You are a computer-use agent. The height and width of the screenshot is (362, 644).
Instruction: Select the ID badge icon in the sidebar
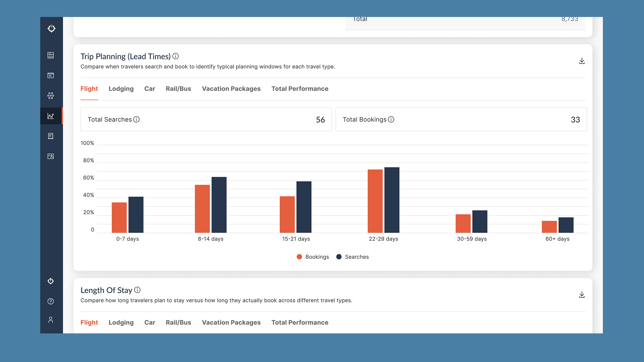tap(51, 156)
